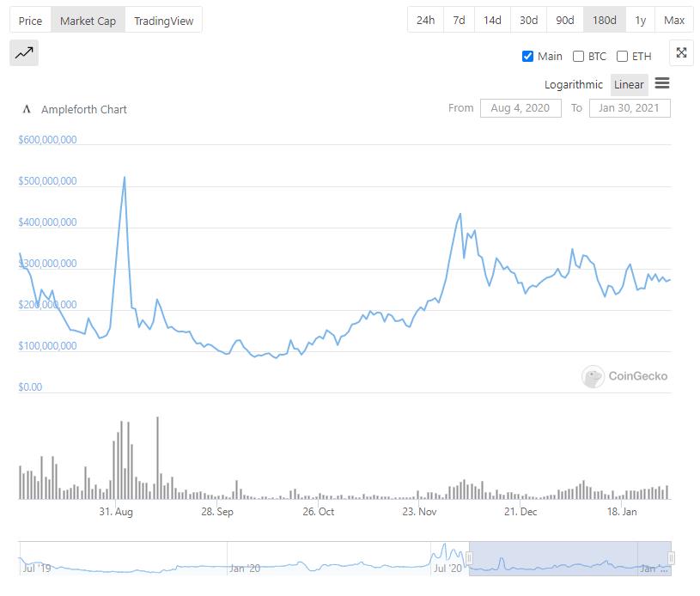700x596 pixels.
Task: Click the Ampleforth logo icon
Action: [x=27, y=109]
